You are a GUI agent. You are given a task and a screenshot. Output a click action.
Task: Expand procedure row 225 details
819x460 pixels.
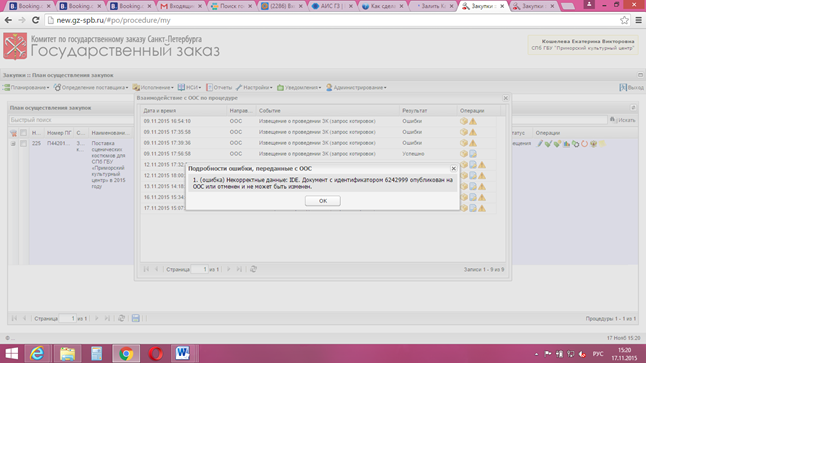[13, 144]
